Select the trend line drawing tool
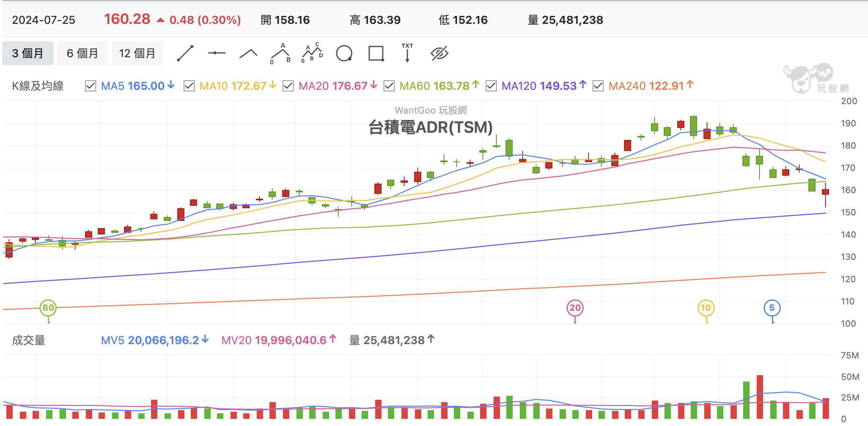 (x=185, y=53)
